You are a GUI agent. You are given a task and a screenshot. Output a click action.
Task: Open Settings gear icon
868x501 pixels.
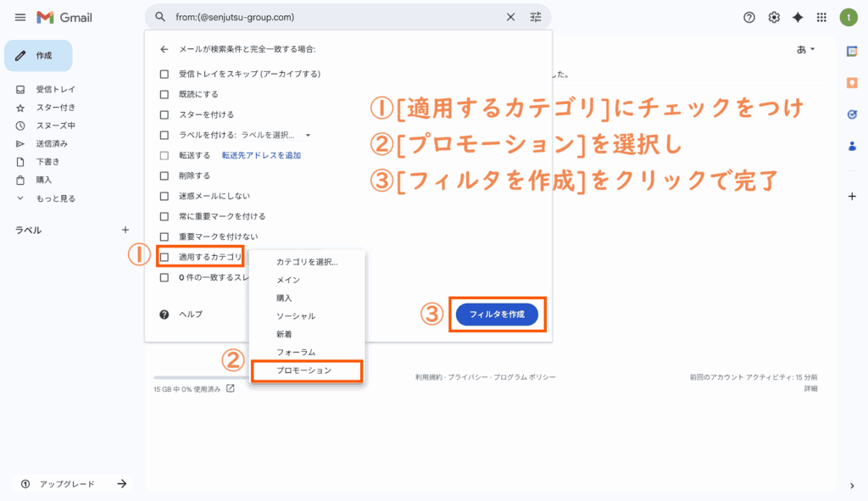[773, 18]
